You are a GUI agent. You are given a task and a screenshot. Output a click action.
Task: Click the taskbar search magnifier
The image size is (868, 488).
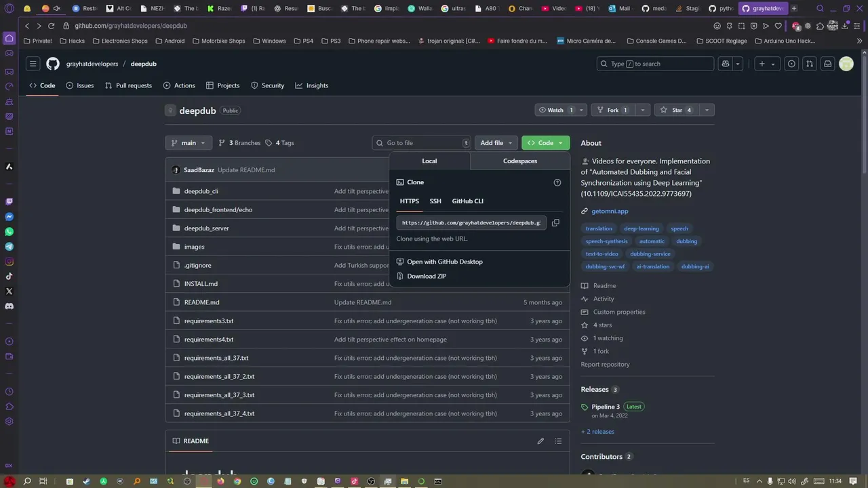point(27,481)
